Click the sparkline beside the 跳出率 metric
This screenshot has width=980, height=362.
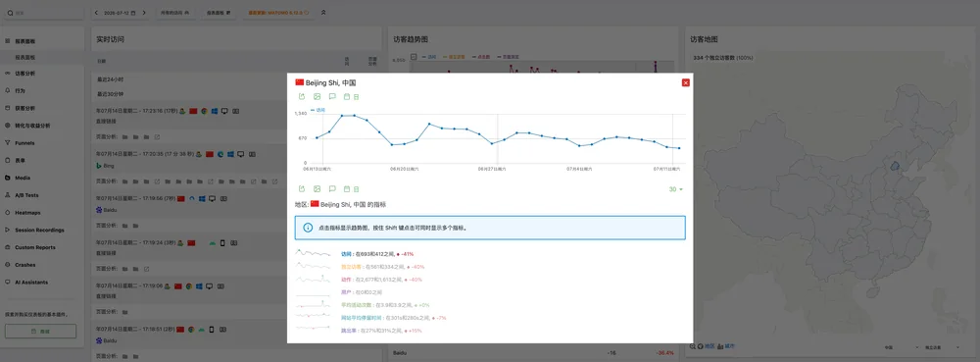pos(314,328)
